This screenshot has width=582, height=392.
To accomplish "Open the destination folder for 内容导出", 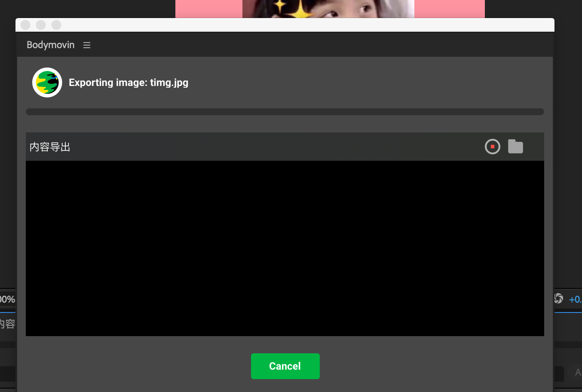I will pos(515,147).
